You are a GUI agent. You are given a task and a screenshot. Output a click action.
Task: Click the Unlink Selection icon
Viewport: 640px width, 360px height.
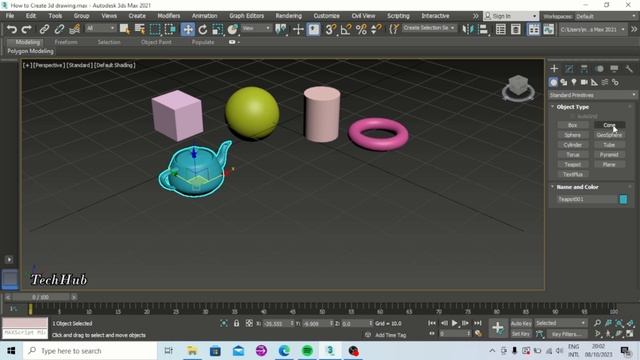[x=59, y=29]
